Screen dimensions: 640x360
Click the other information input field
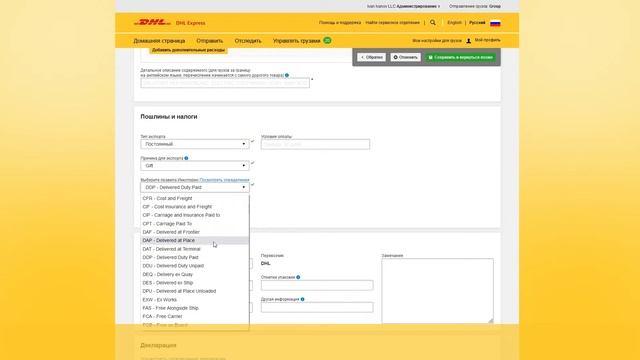tap(317, 307)
